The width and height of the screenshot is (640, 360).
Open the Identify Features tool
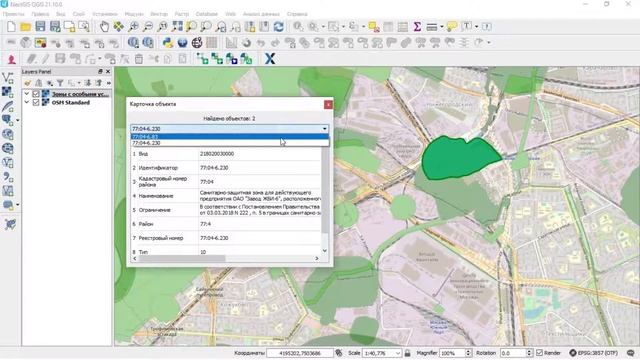298,27
